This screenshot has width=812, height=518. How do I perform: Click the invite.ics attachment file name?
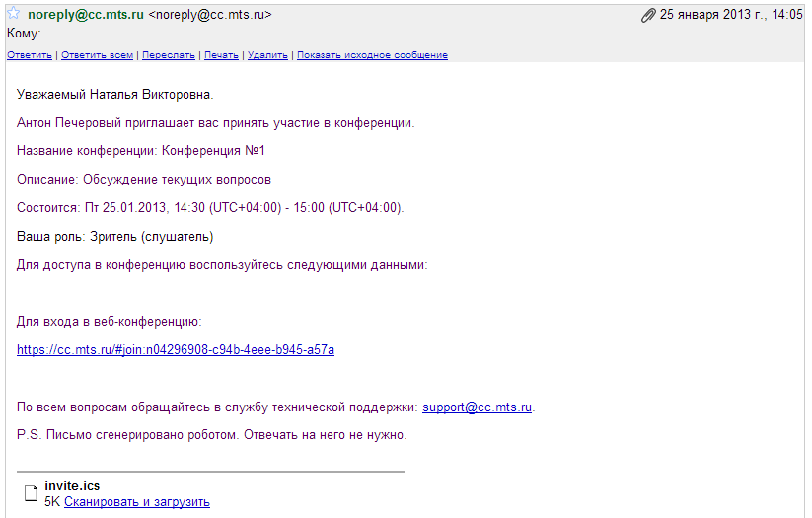[x=72, y=485]
